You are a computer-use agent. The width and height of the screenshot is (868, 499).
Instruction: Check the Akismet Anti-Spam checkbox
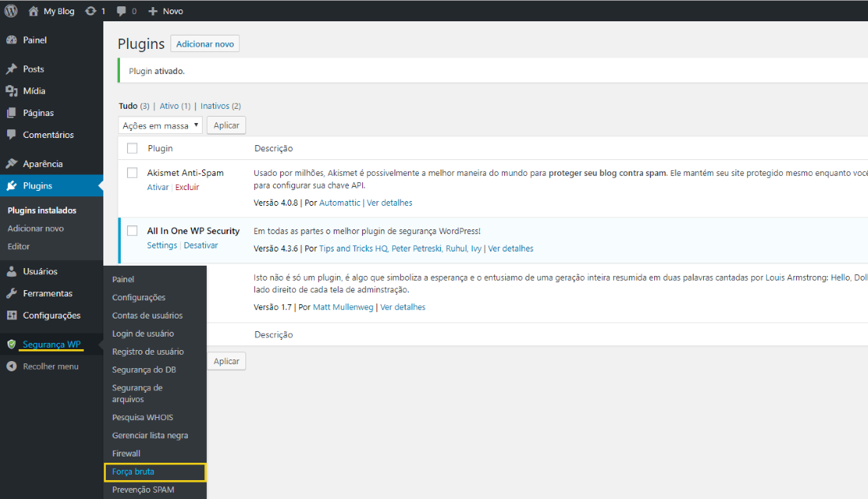tap(133, 173)
